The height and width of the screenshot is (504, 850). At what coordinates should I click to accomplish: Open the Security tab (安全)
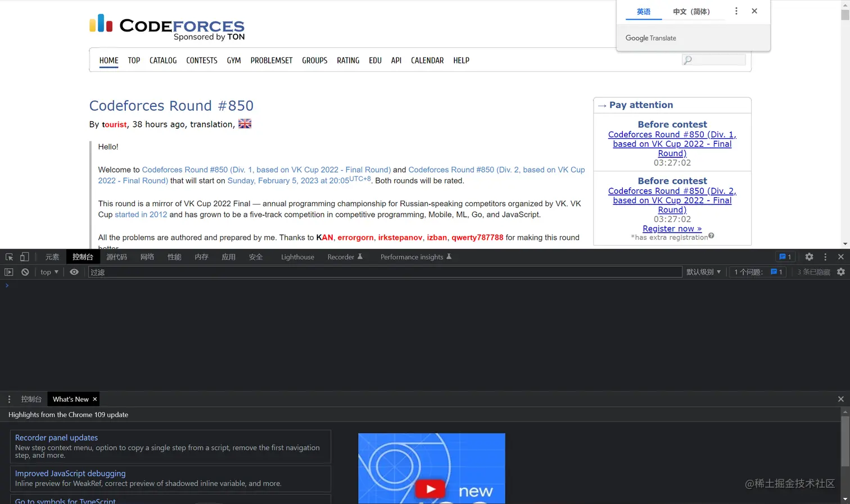coord(256,257)
